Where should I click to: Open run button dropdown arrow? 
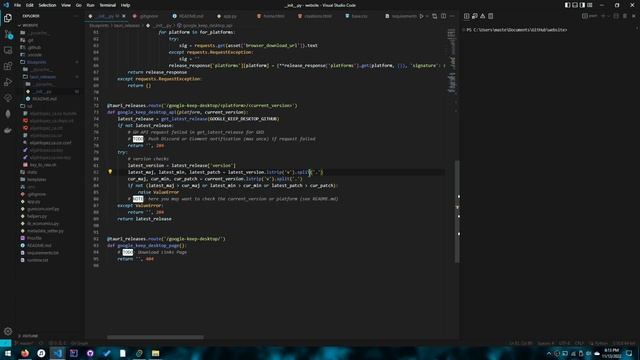tap(427, 16)
